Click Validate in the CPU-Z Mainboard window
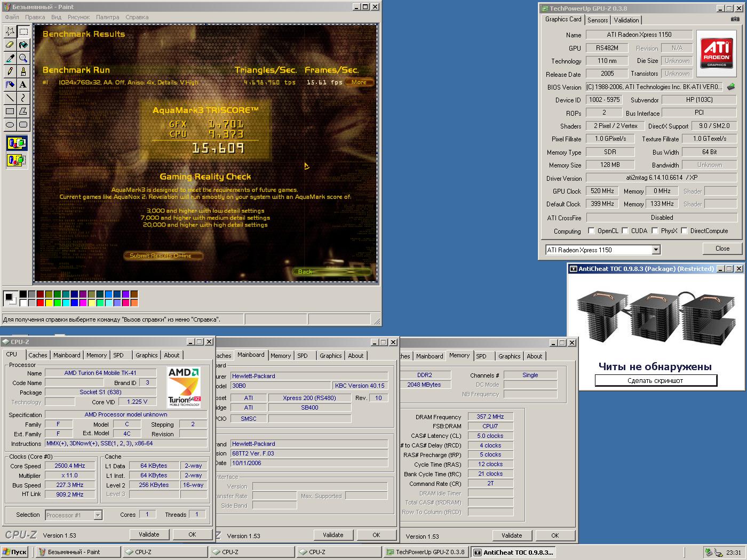Viewport: 747px width, 560px height. click(333, 535)
